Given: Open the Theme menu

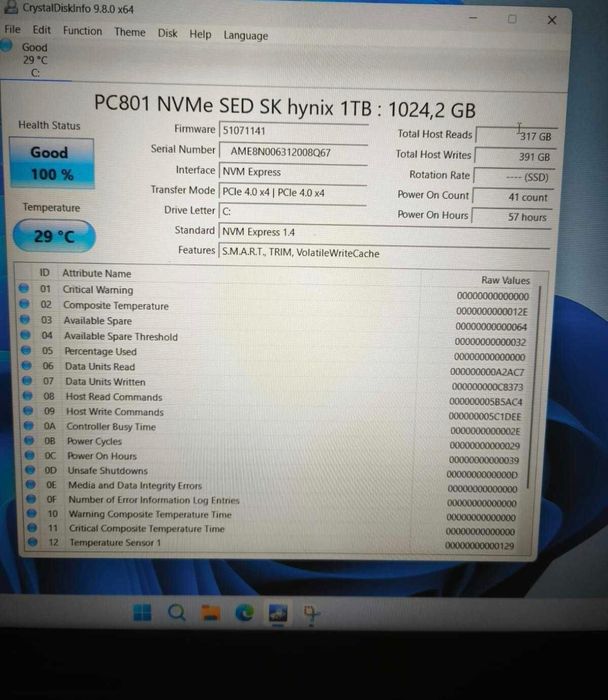Looking at the screenshot, I should pyautogui.click(x=129, y=32).
